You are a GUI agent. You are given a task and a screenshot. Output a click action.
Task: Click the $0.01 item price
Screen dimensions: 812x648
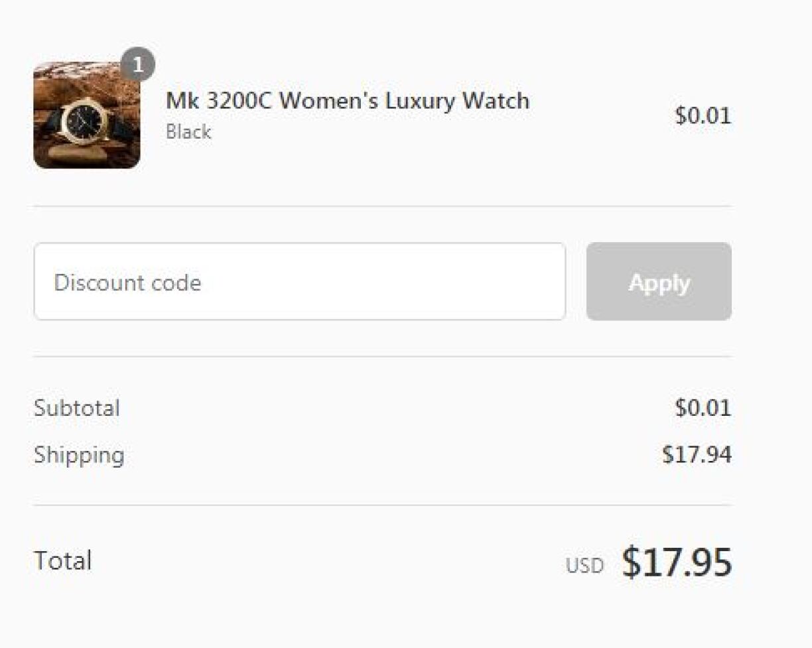pyautogui.click(x=703, y=115)
